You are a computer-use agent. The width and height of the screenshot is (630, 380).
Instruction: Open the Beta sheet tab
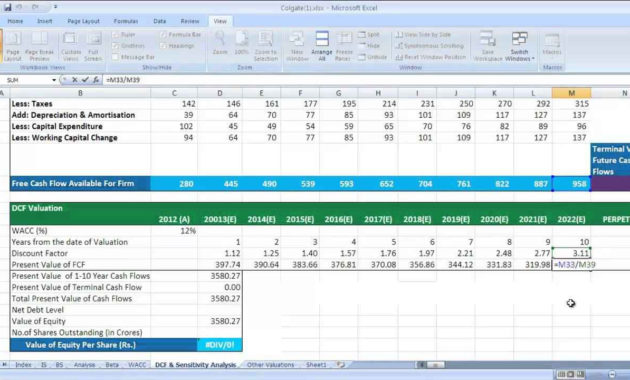click(x=112, y=365)
